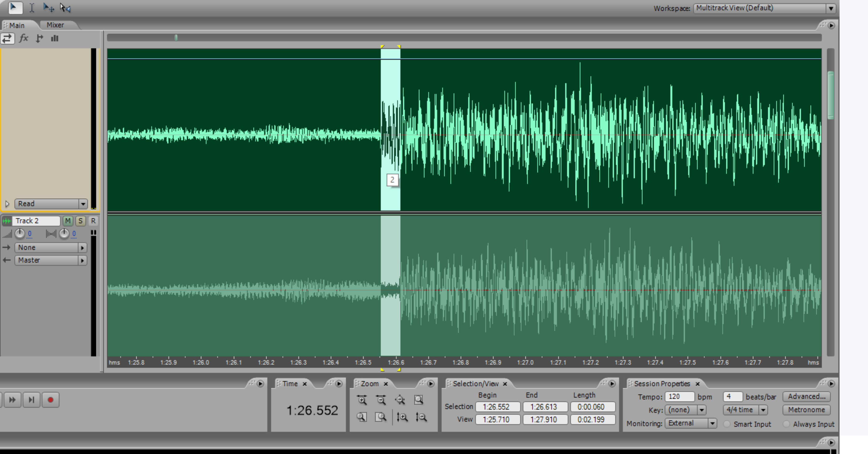Click the Metronome button
Viewport: 868px width, 454px height.
[x=806, y=410]
